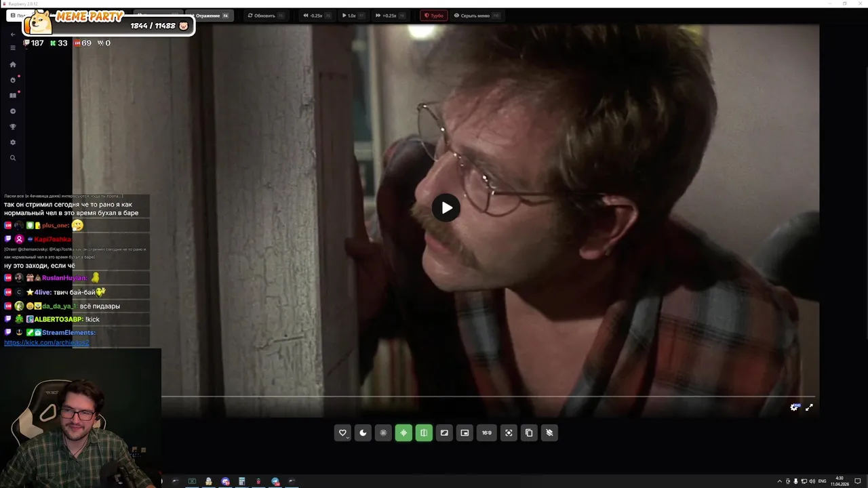Viewport: 868px width, 488px height.
Task: Click the green Kick counter showing 33
Action: click(x=58, y=43)
